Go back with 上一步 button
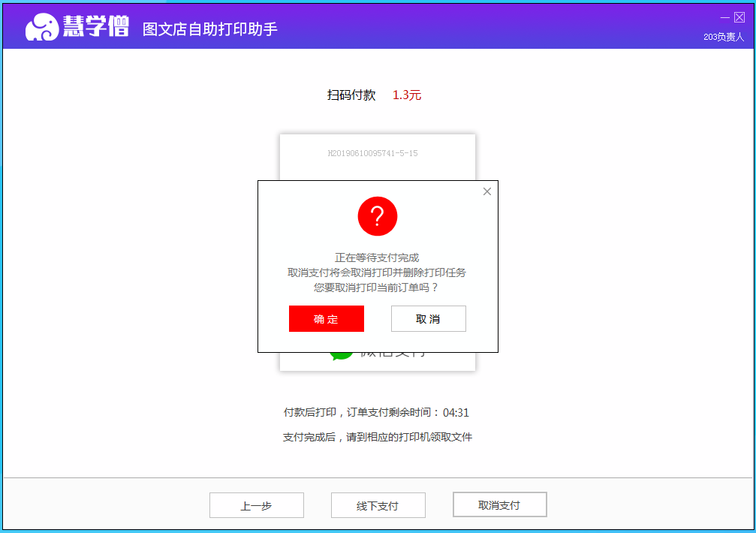 click(257, 505)
